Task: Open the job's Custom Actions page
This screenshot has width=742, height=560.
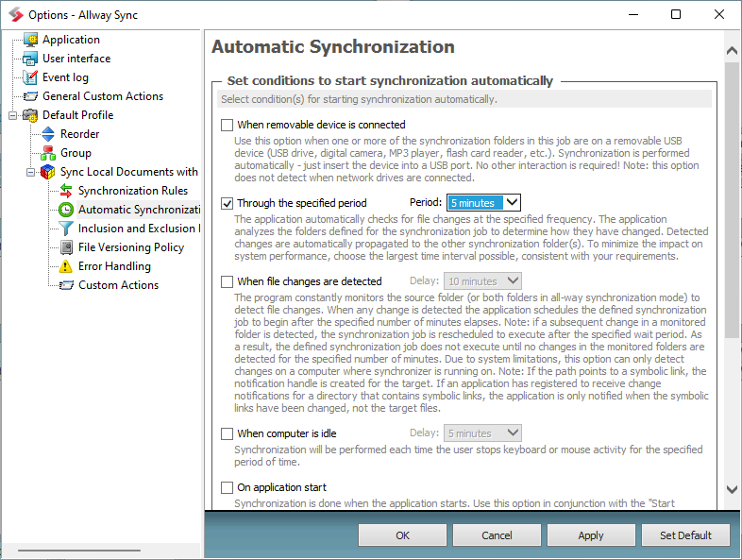Action: 118,285
